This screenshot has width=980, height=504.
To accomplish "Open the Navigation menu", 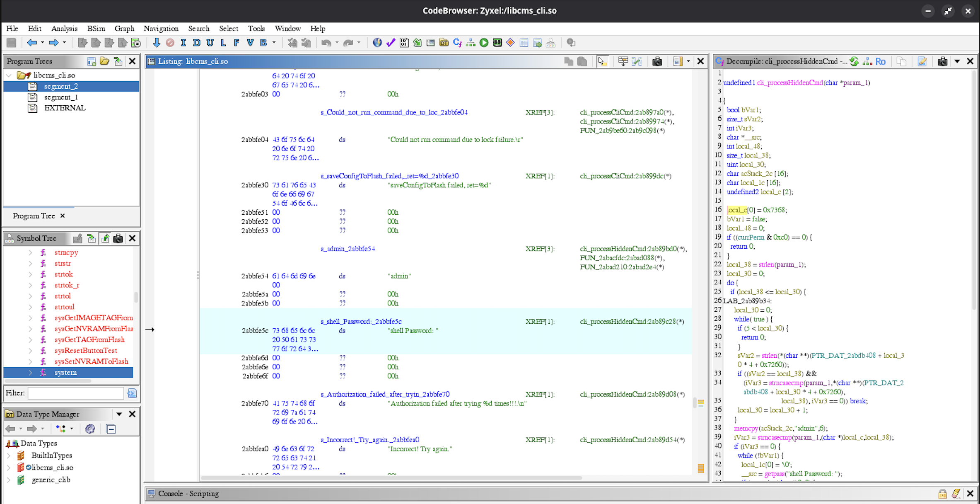I will click(161, 29).
